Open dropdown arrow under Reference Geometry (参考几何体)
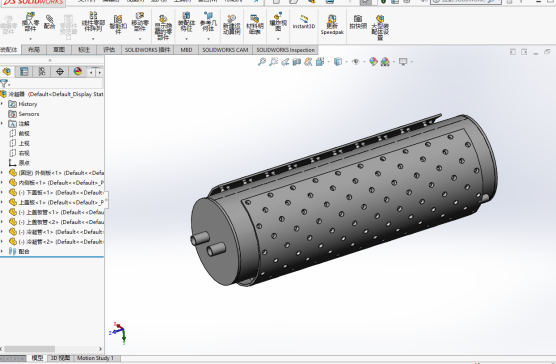The height and width of the screenshot is (364, 556). (x=208, y=39)
